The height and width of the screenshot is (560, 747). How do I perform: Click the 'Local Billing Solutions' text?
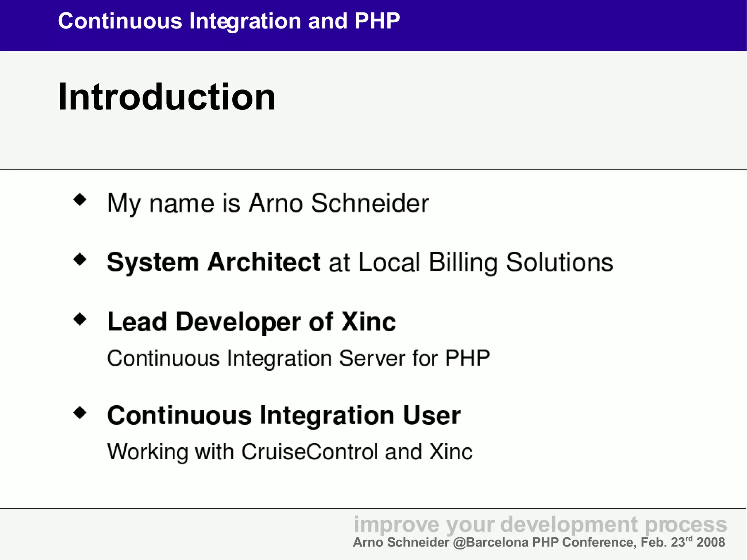(x=485, y=262)
